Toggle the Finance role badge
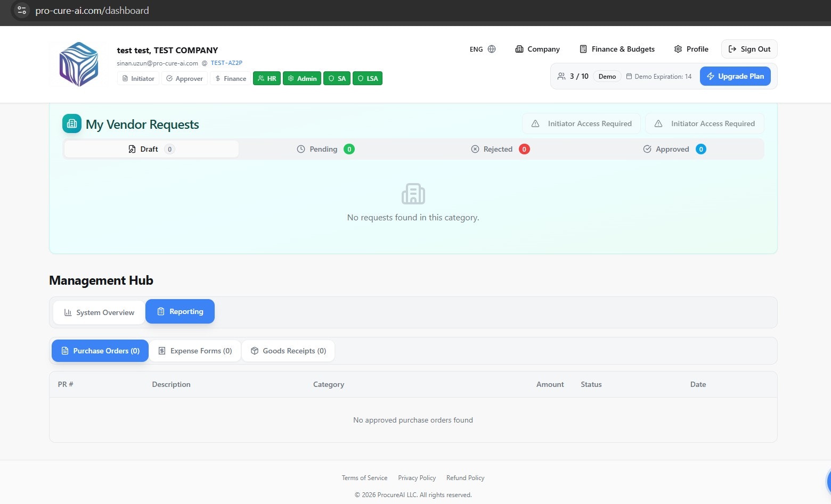Image resolution: width=831 pixels, height=504 pixels. (x=231, y=78)
